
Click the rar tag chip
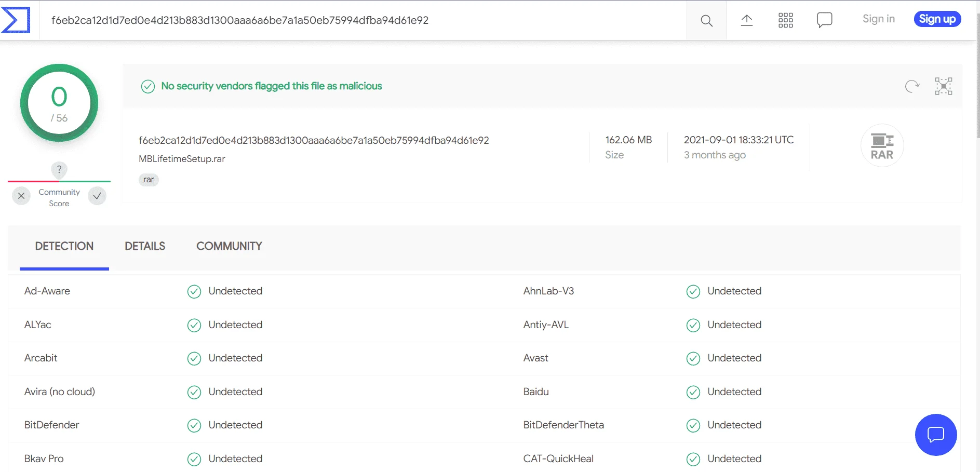[x=149, y=180]
